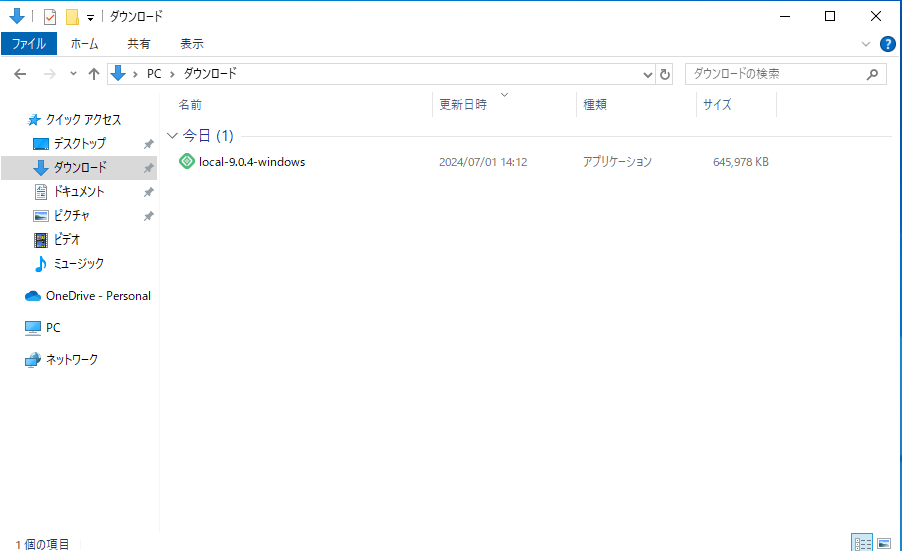
Task: Collapse the 今日 group
Action: pos(172,136)
